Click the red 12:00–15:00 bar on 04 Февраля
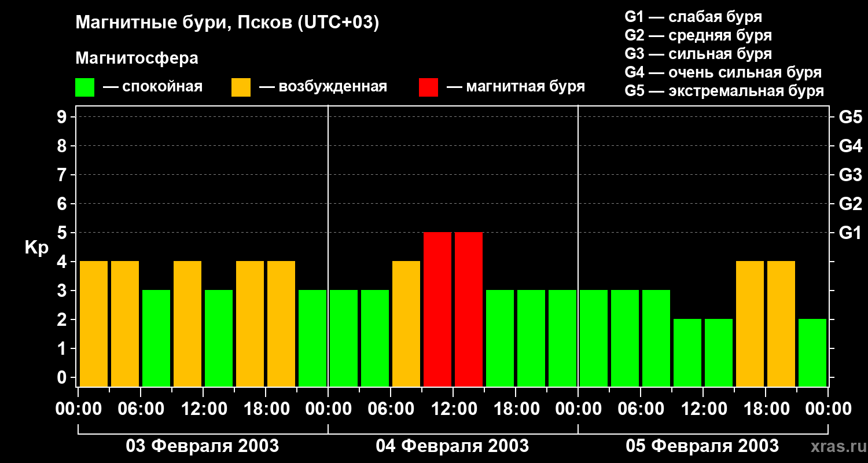This screenshot has height=463, width=868. 469,309
